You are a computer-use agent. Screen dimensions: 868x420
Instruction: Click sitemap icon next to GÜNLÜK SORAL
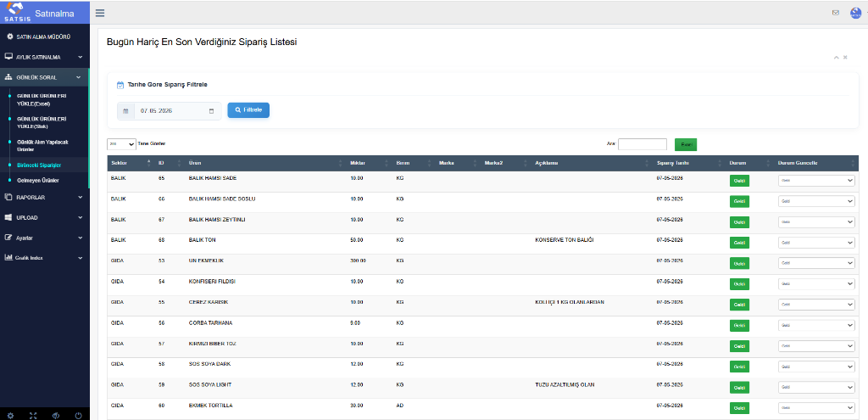click(8, 77)
